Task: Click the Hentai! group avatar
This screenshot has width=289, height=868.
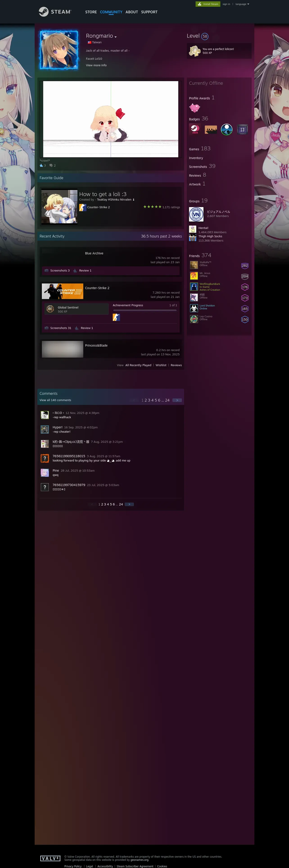Action: (193, 229)
